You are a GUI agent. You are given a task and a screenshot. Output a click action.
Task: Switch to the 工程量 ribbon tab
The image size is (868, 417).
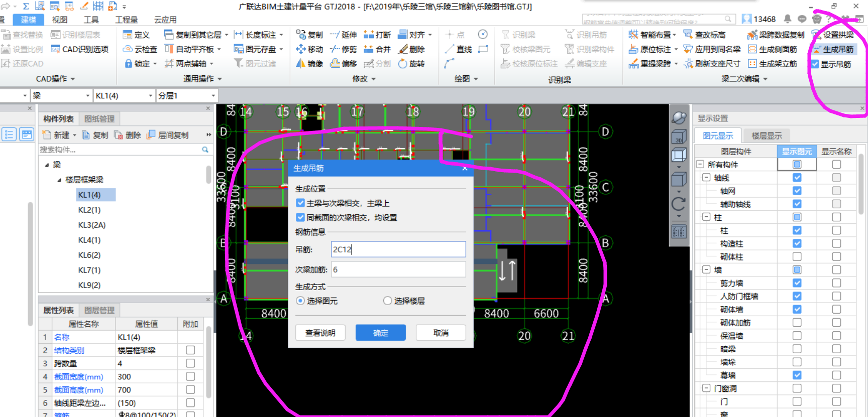127,20
